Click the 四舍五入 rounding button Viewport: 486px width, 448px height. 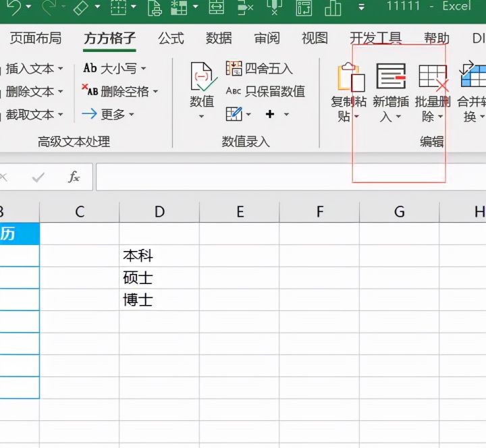pos(259,68)
